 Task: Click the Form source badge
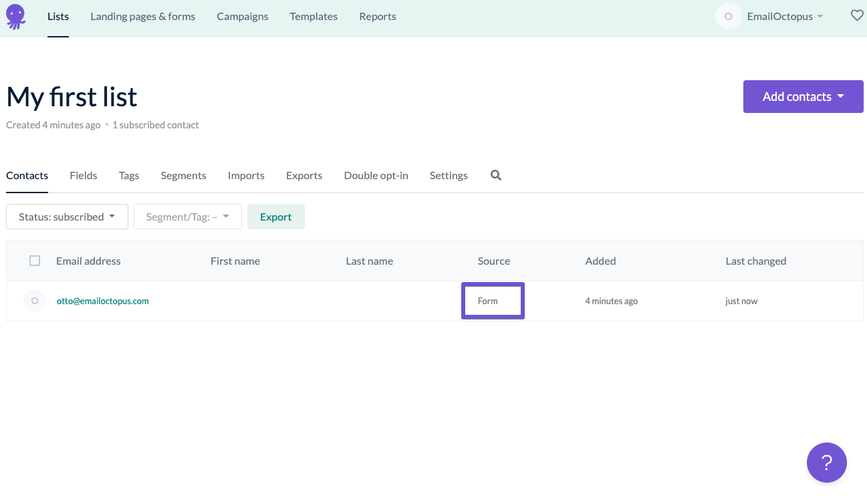[493, 301]
